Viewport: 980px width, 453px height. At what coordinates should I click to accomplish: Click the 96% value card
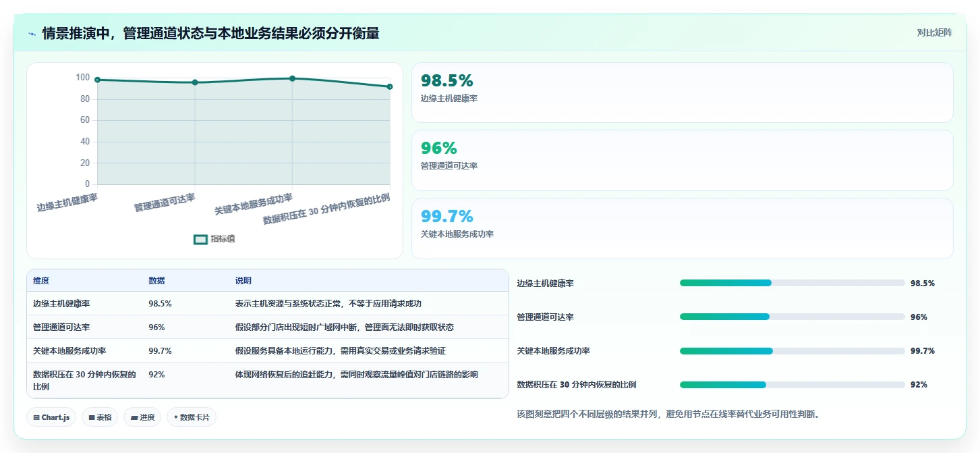pyautogui.click(x=682, y=160)
